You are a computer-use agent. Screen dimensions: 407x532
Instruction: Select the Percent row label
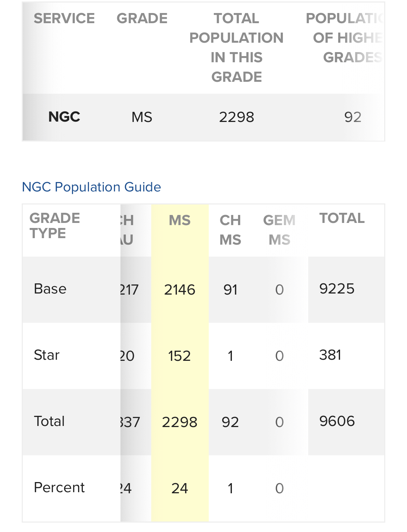tap(59, 487)
